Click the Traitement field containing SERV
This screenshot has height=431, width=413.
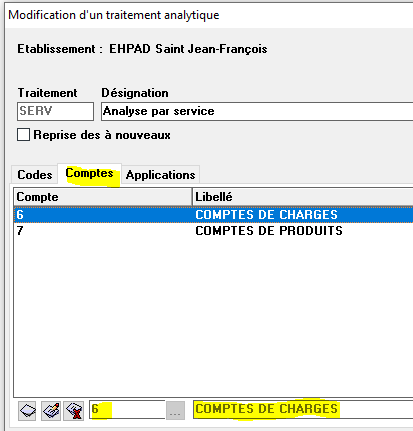[55, 111]
